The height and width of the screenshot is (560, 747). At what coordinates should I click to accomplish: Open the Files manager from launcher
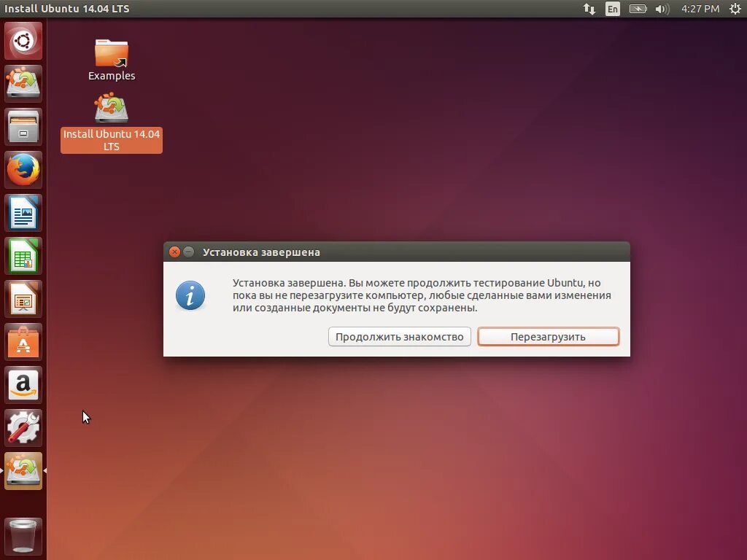pyautogui.click(x=23, y=127)
